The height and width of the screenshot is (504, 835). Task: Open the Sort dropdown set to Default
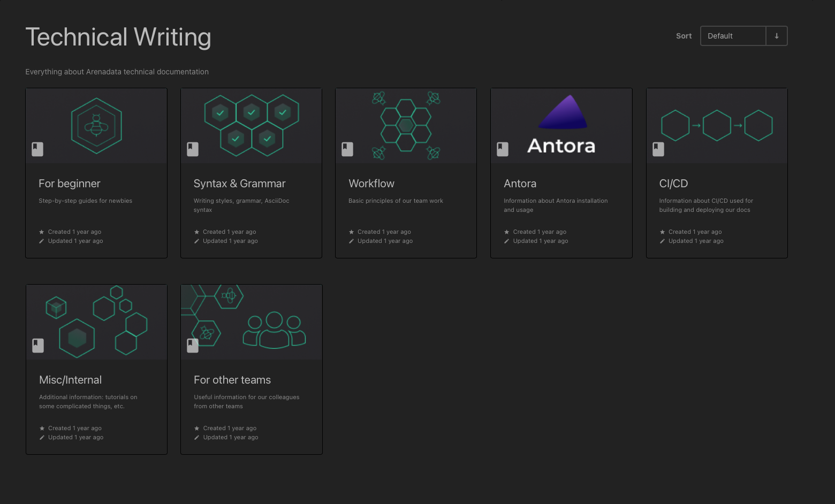[733, 36]
